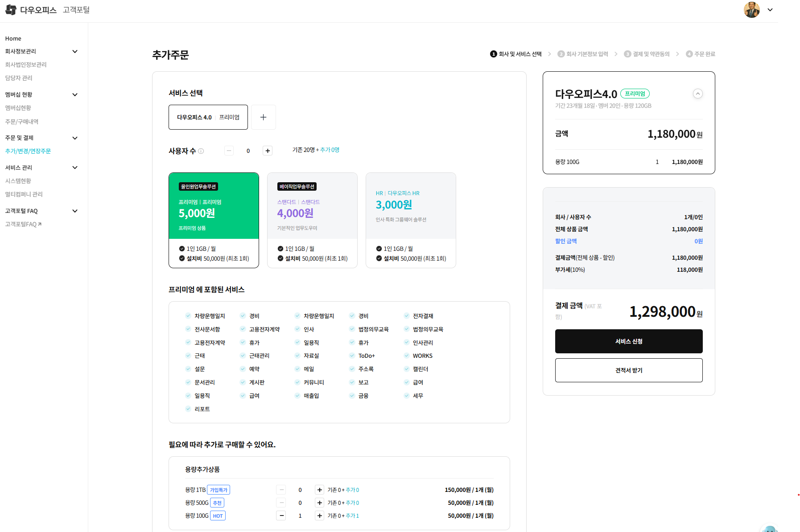
Task: Select the 다우오피스 HR plan card
Action: 411,220
